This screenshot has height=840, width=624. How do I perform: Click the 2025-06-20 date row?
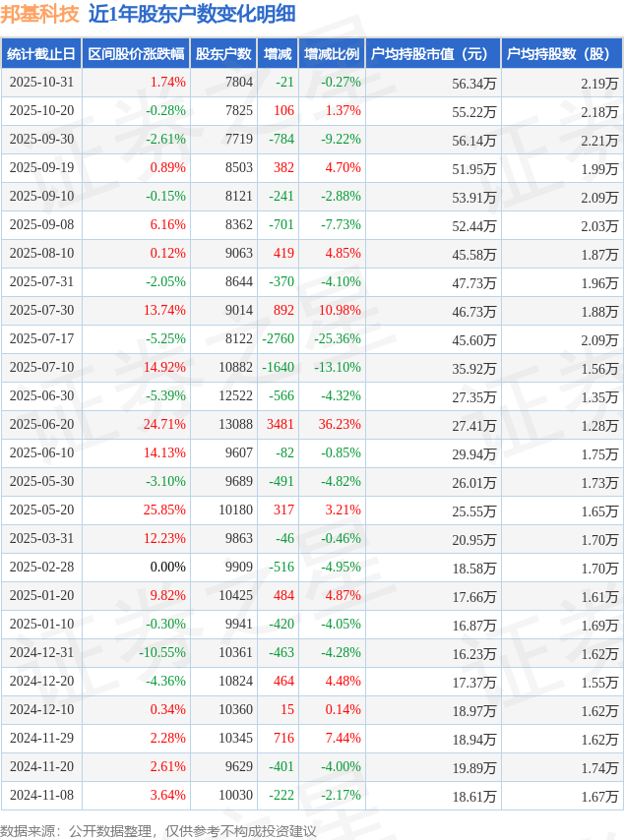(x=41, y=425)
